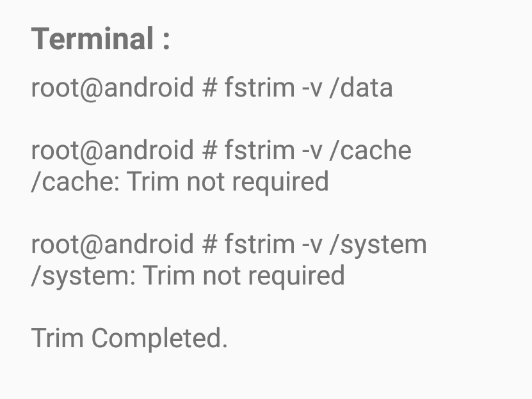Click the /cache: Trim not required output
This screenshot has height=399, width=532.
point(180,182)
